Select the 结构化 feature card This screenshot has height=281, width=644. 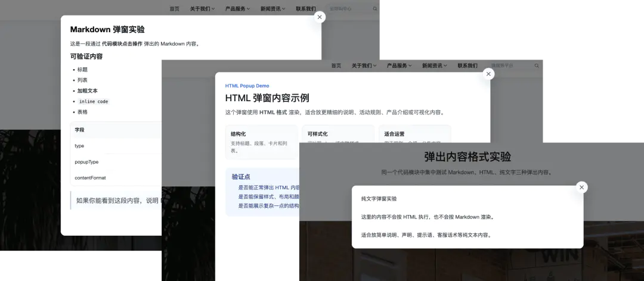261,142
